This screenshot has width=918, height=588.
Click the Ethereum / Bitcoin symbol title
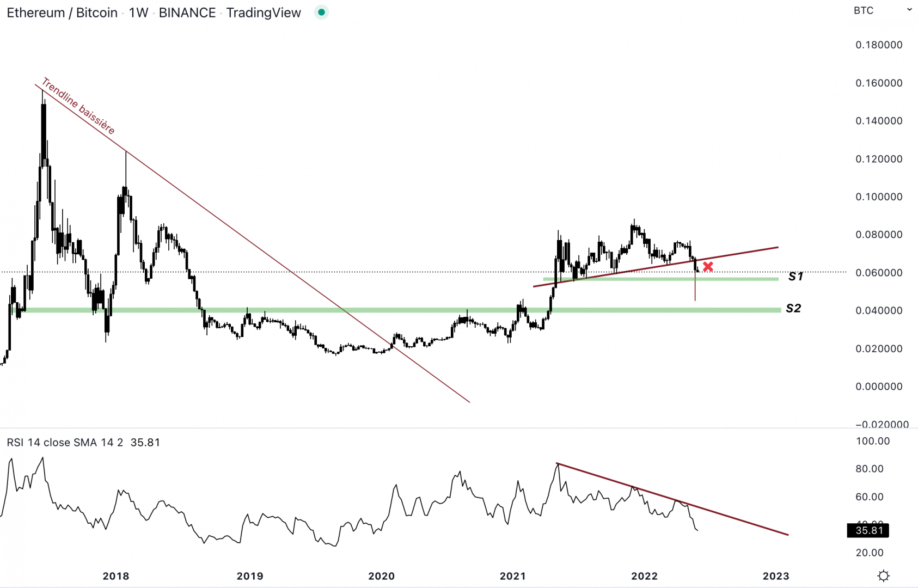pos(62,13)
